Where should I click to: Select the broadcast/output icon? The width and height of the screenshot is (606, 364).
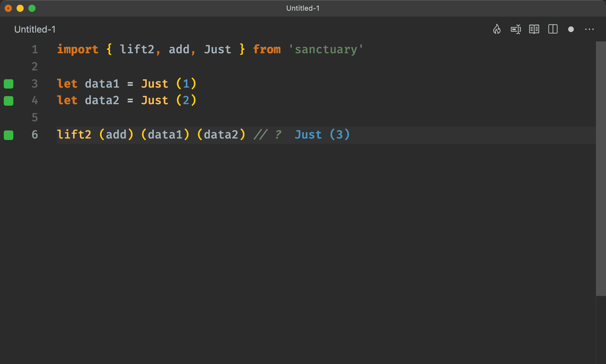[515, 29]
